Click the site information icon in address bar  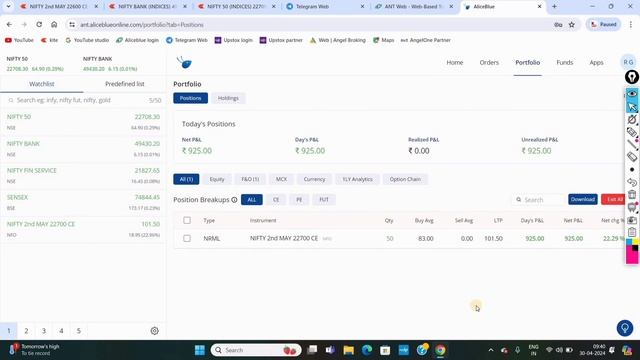tap(72, 24)
